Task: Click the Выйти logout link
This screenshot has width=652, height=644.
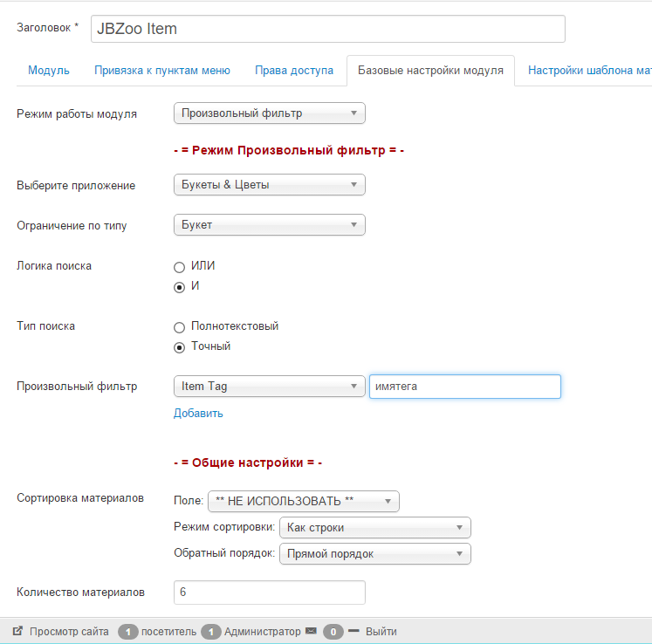Action: 381,632
